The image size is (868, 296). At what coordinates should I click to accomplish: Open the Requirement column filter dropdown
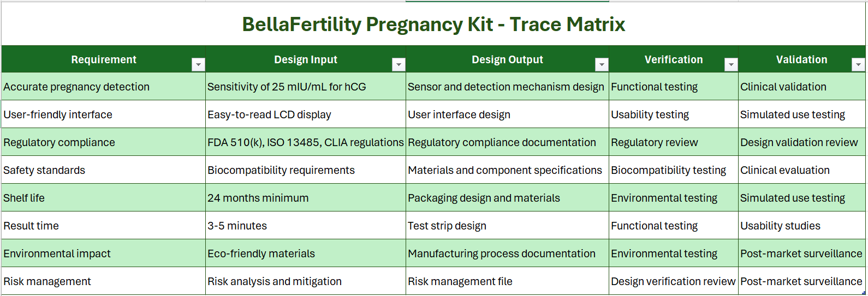[x=198, y=65]
